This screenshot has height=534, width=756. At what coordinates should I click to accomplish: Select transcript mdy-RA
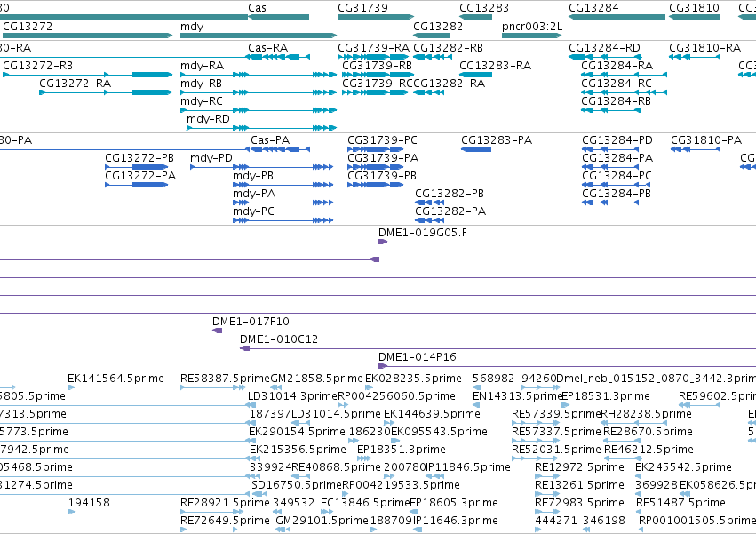click(x=202, y=66)
